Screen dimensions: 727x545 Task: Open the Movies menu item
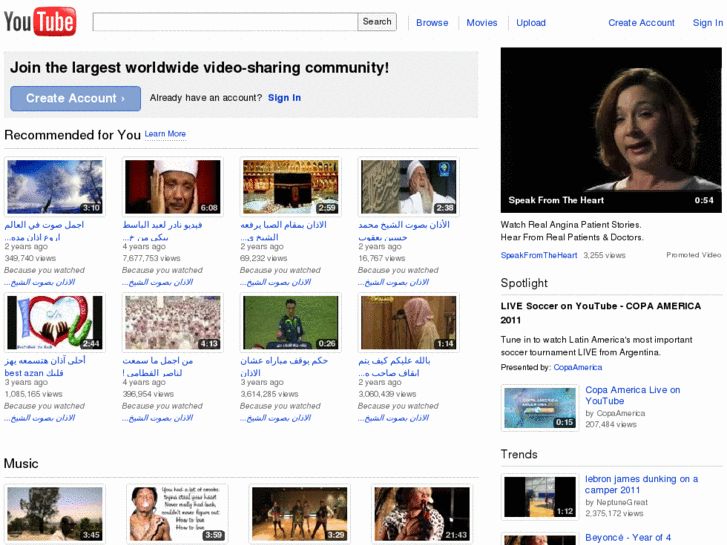(x=481, y=23)
